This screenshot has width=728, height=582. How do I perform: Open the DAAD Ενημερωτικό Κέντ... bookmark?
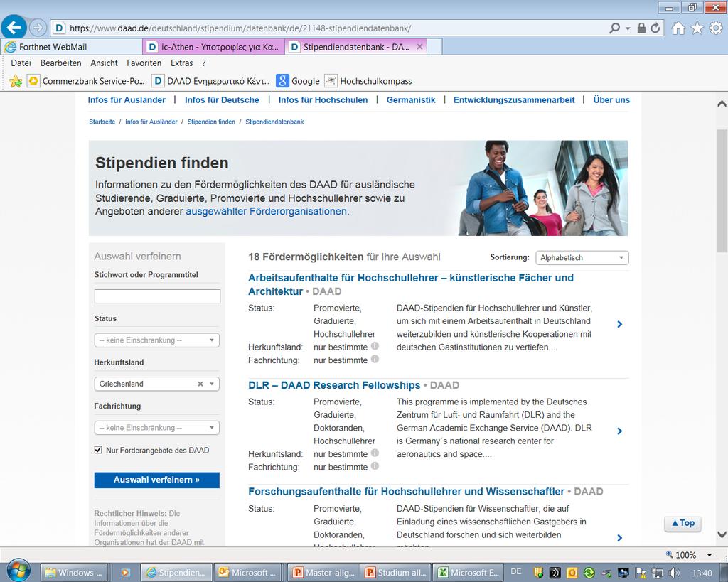(211, 81)
